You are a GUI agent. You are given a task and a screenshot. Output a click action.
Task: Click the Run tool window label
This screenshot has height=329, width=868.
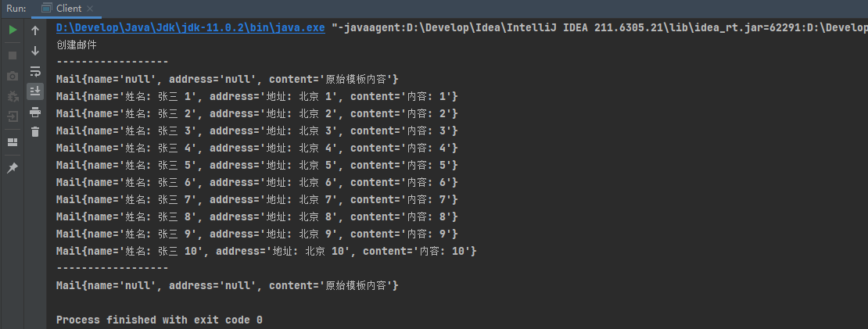(16, 8)
